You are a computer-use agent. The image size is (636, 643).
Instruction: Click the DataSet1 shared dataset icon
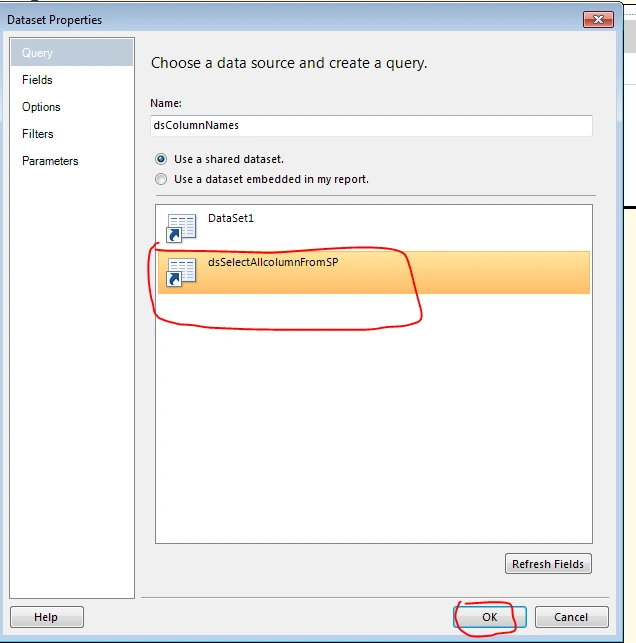pos(181,228)
